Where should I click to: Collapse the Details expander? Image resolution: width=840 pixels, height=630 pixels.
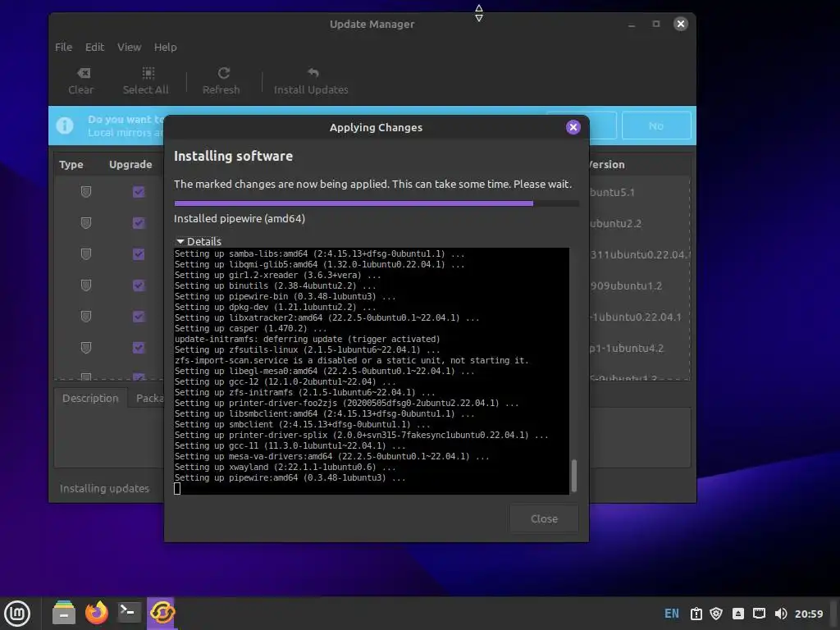[x=199, y=242]
